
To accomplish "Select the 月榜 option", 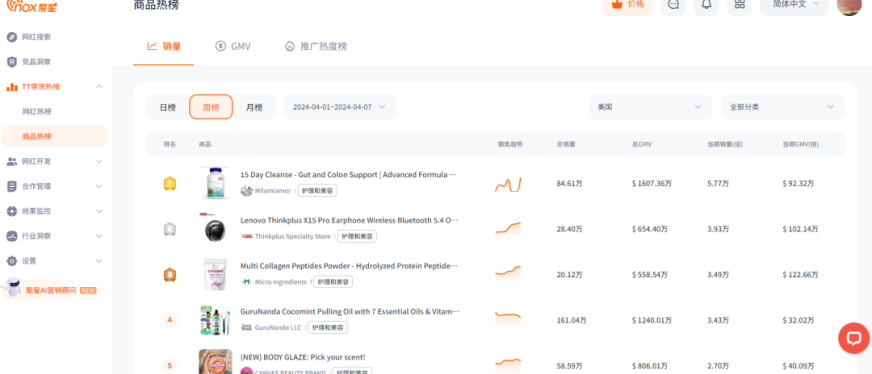I will pos(254,107).
